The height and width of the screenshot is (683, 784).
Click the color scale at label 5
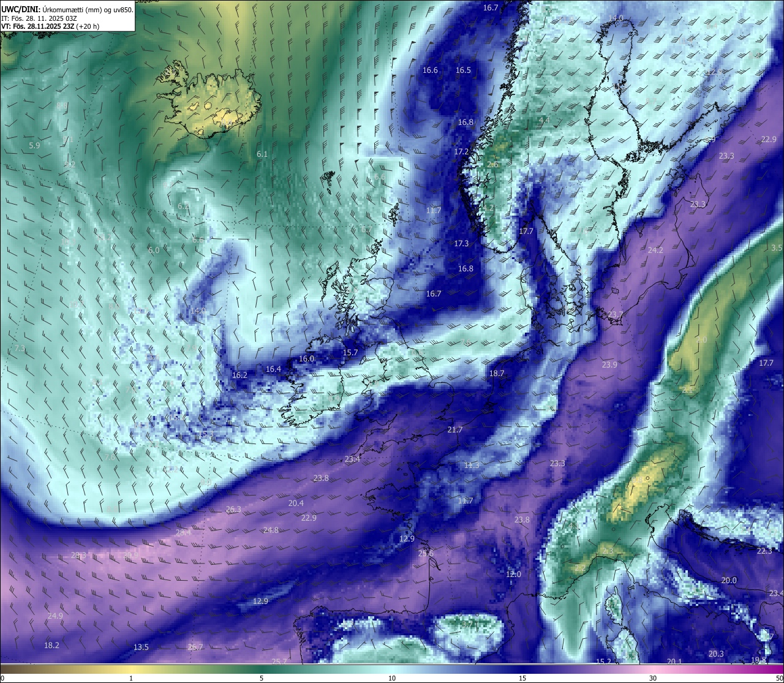coord(262,678)
